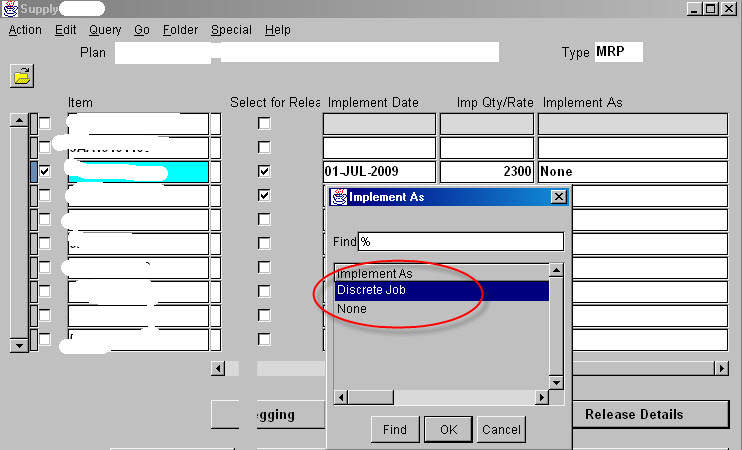Click the Type field showing MRP
Image resolution: width=742 pixels, height=450 pixels.
[618, 52]
